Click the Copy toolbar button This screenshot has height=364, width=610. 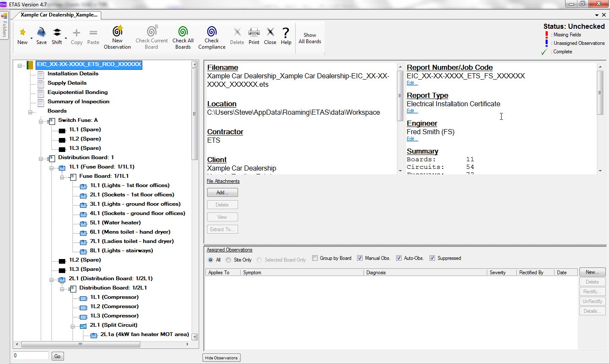pos(77,36)
